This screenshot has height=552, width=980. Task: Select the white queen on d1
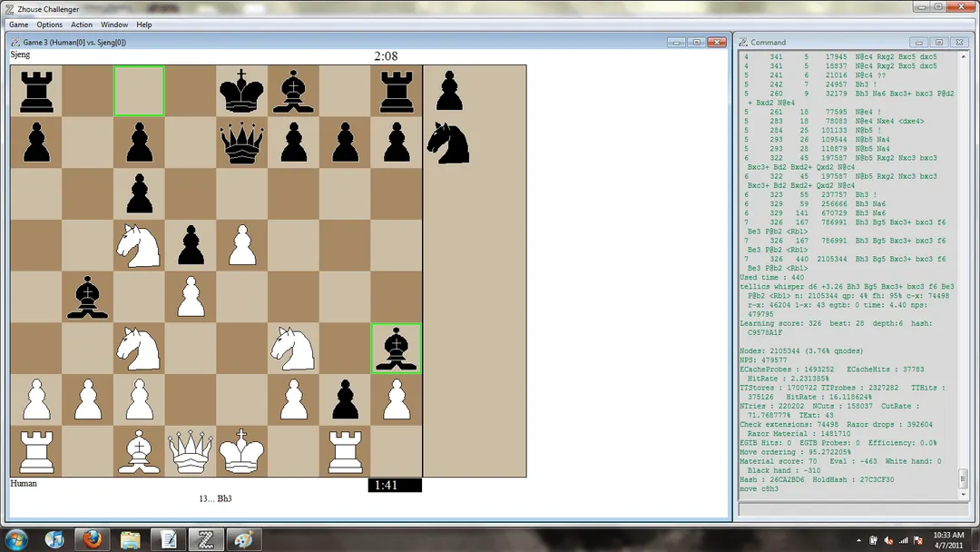[191, 451]
